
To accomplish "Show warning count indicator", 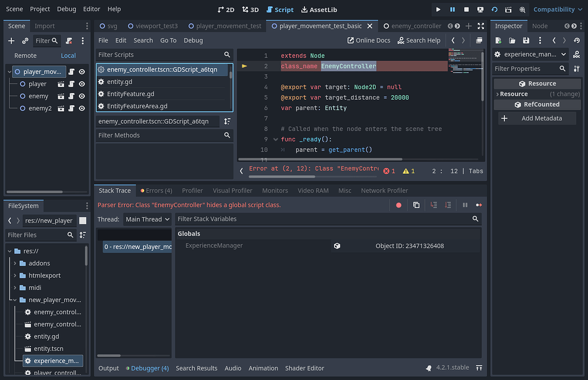I will coord(408,171).
